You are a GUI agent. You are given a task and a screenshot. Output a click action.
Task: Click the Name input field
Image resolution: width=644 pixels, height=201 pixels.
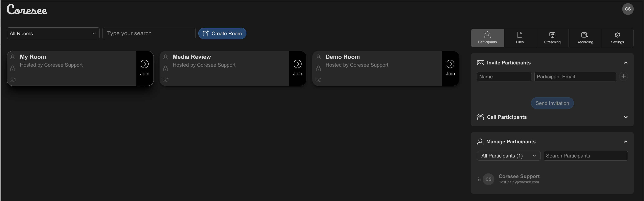click(x=504, y=77)
